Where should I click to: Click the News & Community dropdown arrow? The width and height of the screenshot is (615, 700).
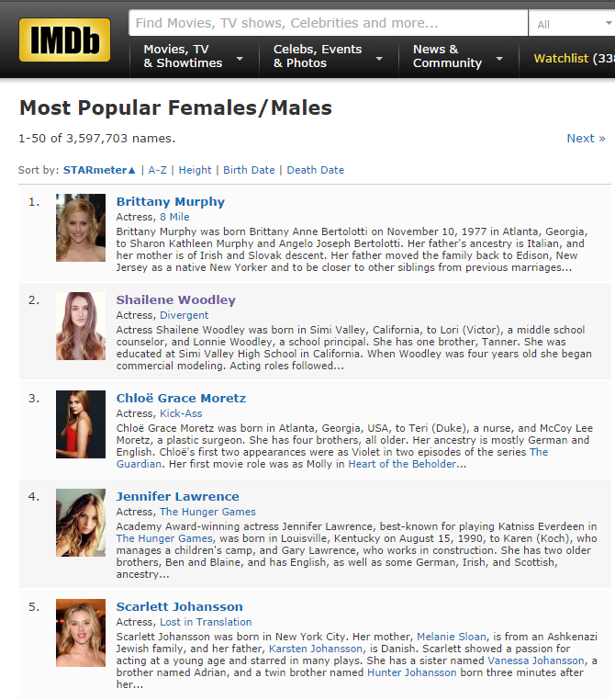tap(499, 59)
